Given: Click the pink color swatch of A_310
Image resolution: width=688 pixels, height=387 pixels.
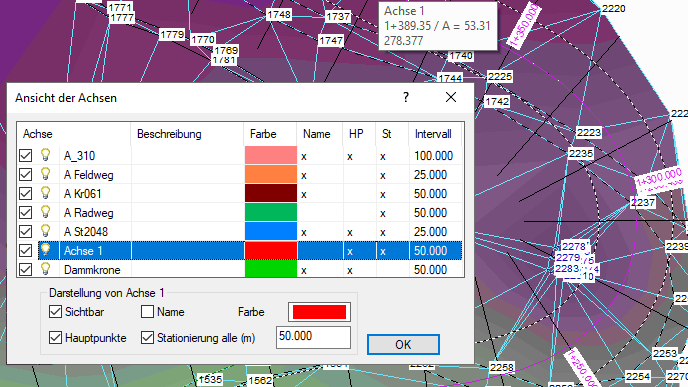Looking at the screenshot, I should [x=271, y=155].
